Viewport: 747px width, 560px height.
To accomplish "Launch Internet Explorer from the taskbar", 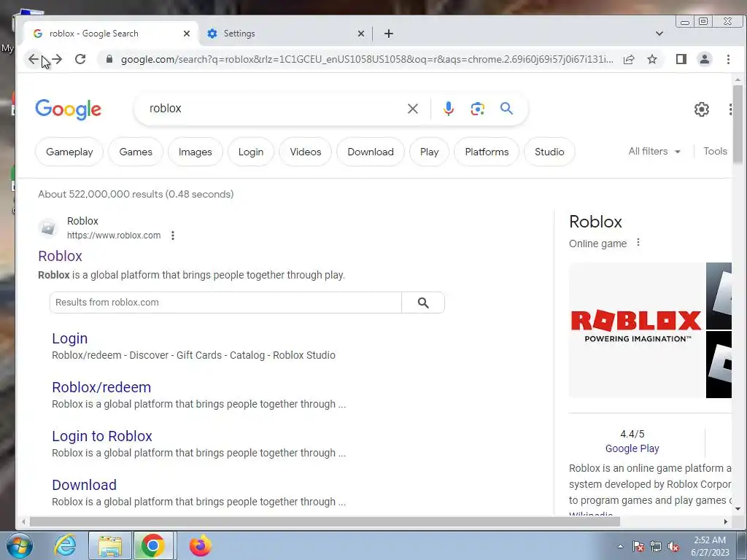I will click(x=65, y=545).
